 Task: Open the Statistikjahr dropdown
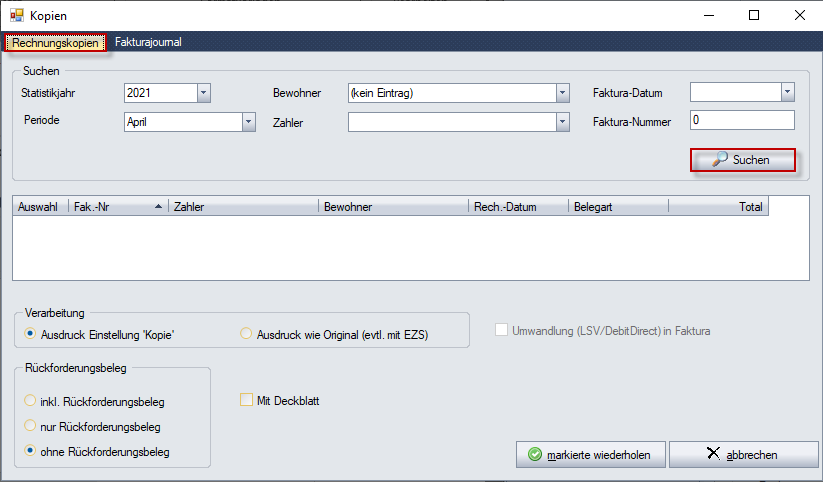(204, 93)
